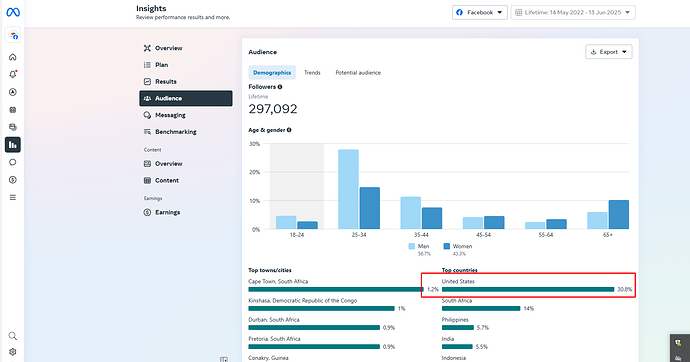Screen dimensions: 690x362
Task: Open the Facebook platform dropdown
Action: tap(480, 12)
